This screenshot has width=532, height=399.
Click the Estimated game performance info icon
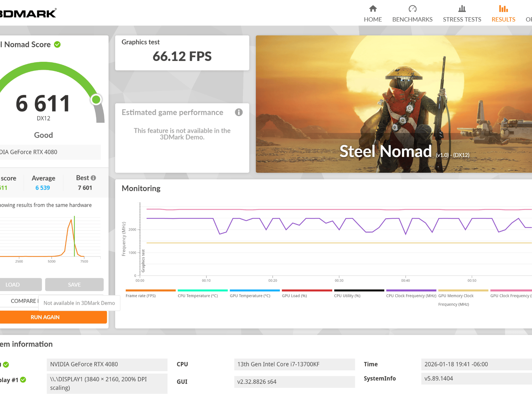click(239, 112)
